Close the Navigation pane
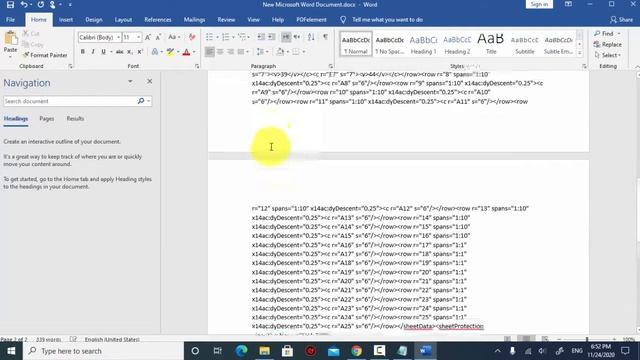This screenshot has height=360, width=640. coord(149,81)
